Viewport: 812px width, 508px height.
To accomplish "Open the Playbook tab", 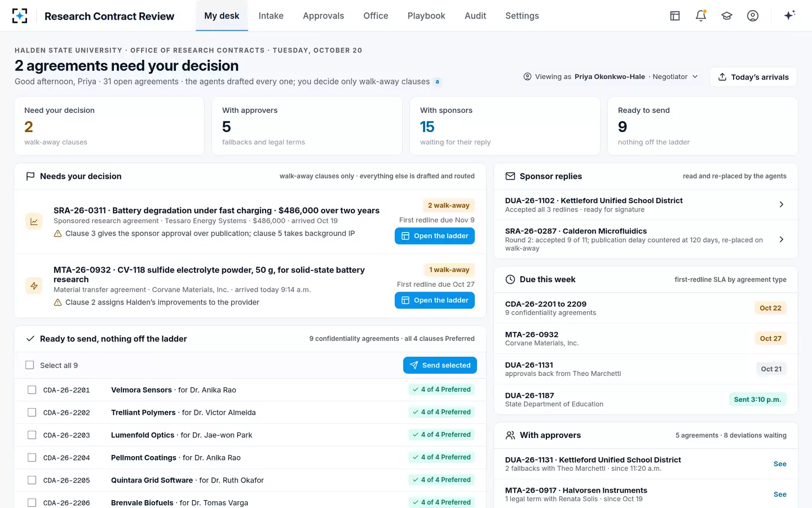I will [426, 16].
